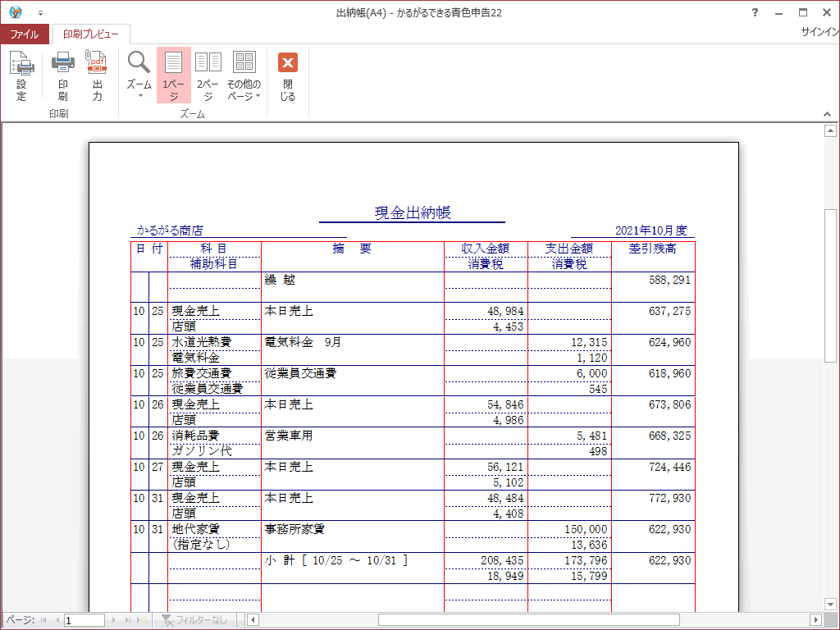Click the application logo icon in title bar

point(16,11)
